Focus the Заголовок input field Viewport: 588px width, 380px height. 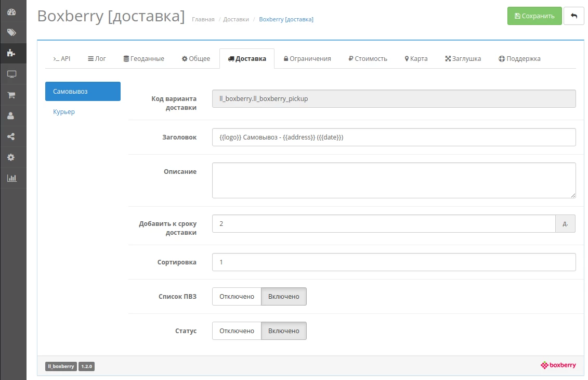point(394,137)
